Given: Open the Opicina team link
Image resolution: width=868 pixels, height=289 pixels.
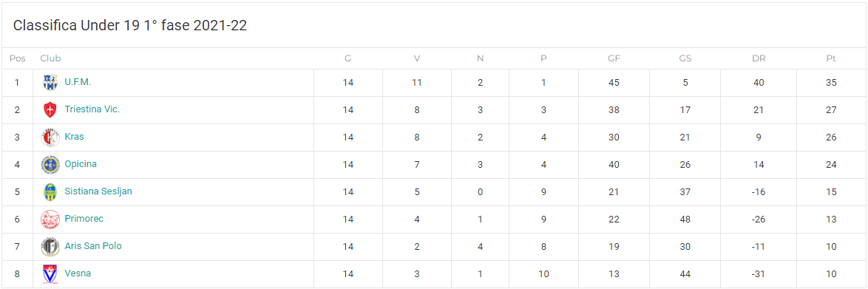Looking at the screenshot, I should click(x=81, y=164).
